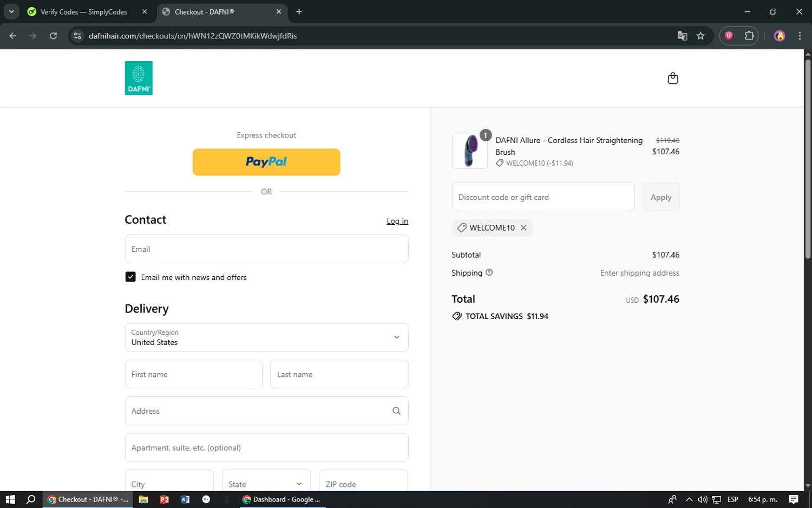The height and width of the screenshot is (508, 812).
Task: Open the browser extensions puzzle icon
Action: [x=749, y=36]
